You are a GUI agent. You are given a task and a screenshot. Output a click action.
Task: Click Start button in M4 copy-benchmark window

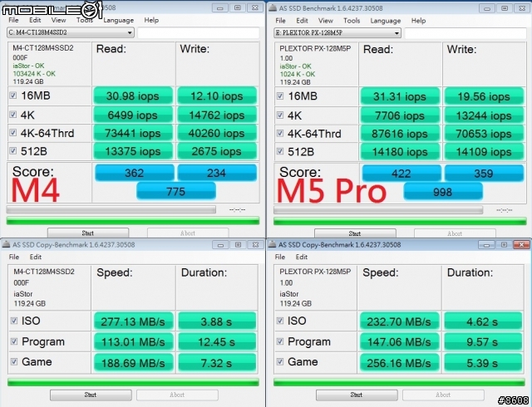point(91,395)
